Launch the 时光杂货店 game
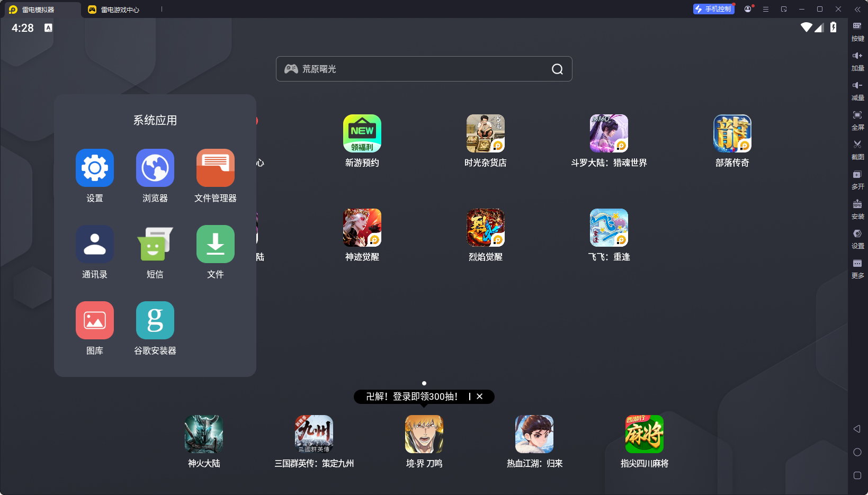This screenshot has width=868, height=495. click(485, 134)
